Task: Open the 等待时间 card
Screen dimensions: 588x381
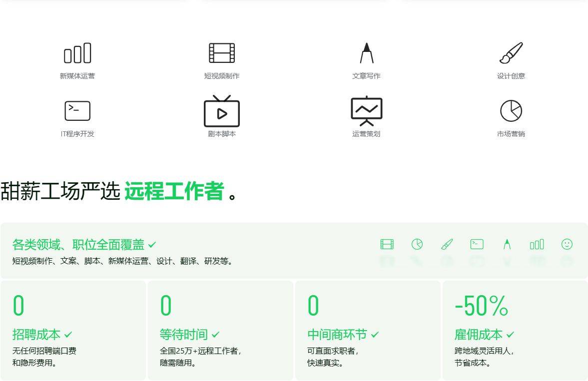Action: (220, 331)
